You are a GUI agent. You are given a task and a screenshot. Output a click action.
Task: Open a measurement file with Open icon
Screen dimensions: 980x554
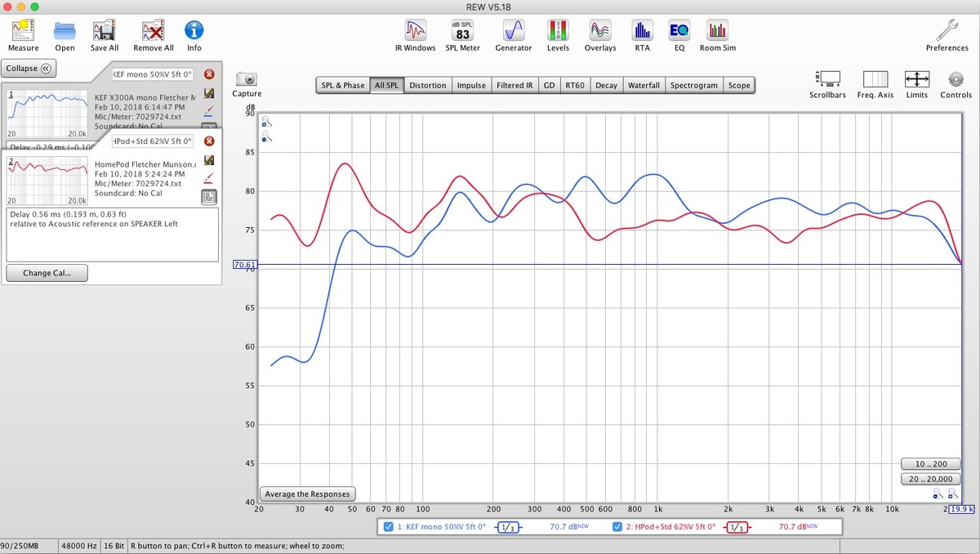[65, 31]
